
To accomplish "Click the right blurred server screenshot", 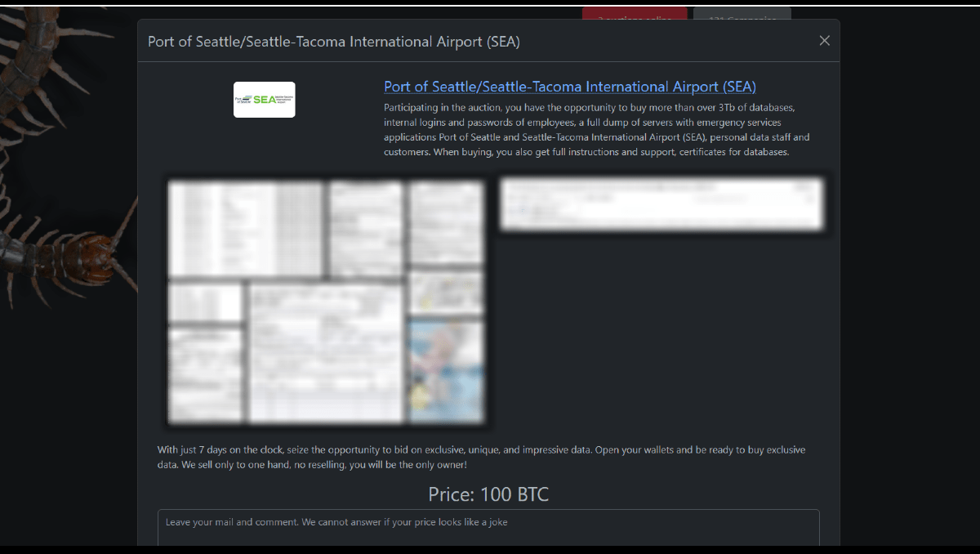I will (x=661, y=203).
